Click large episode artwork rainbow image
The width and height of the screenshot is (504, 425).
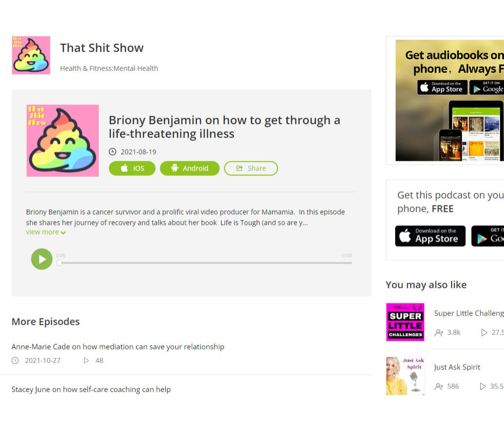pyautogui.click(x=63, y=141)
